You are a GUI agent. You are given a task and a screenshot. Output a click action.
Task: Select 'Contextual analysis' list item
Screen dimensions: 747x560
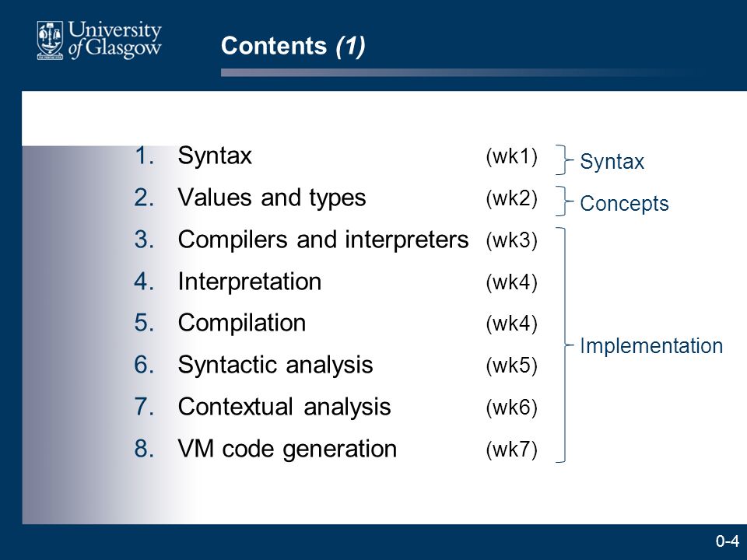(285, 407)
